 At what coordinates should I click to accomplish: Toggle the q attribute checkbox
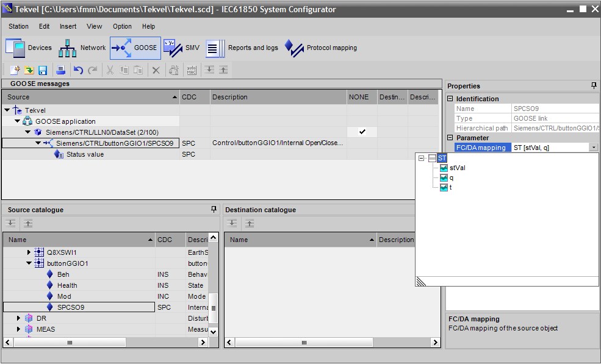point(444,178)
